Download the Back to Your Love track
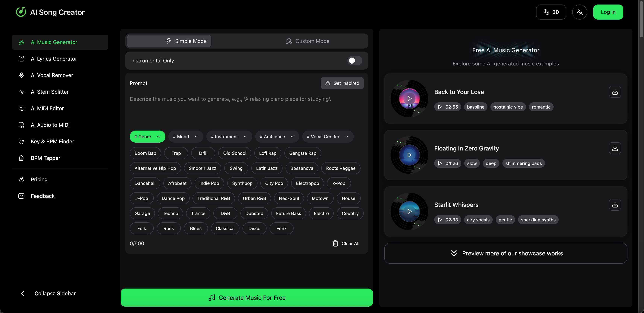This screenshot has width=644, height=313. point(615,92)
